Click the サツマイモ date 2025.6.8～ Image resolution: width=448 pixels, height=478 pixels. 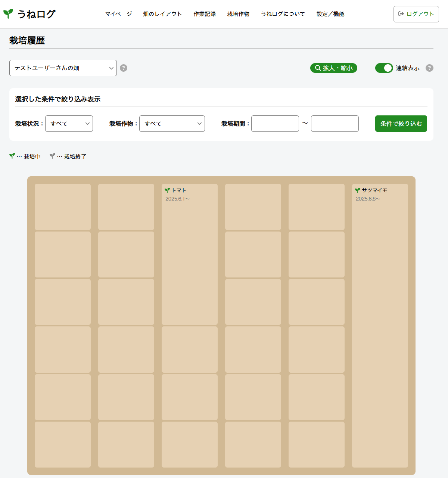[x=368, y=199]
